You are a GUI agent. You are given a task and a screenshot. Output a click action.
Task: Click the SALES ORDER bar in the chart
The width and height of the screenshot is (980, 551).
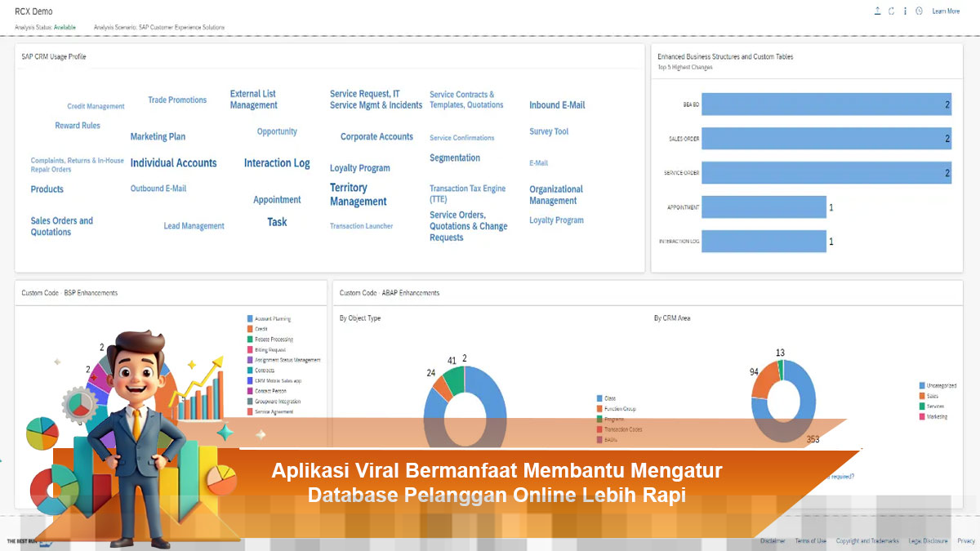[x=825, y=138]
